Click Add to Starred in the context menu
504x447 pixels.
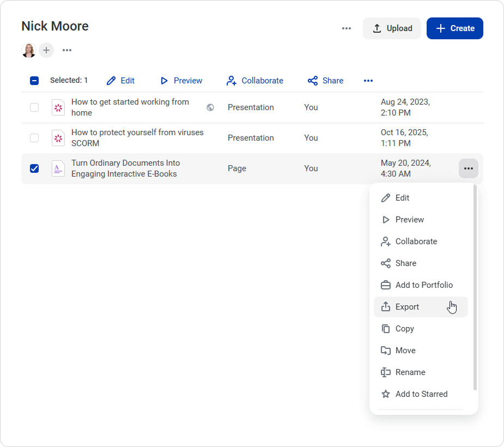pyautogui.click(x=421, y=394)
